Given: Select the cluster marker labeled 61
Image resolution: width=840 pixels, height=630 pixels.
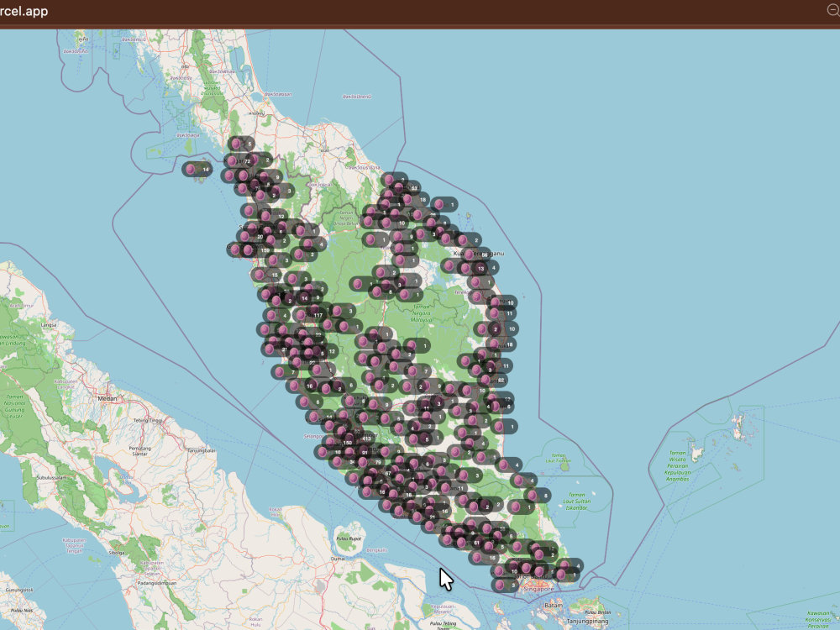Looking at the screenshot, I should 470,543.
